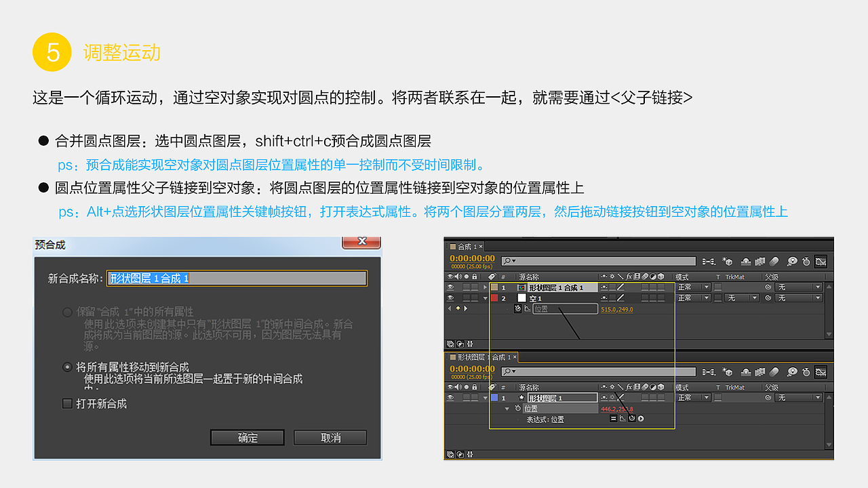Image resolution: width=868 pixels, height=488 pixels.
Task: Toggle hide shy layers in 合成 1 timeline
Action: tap(746, 262)
